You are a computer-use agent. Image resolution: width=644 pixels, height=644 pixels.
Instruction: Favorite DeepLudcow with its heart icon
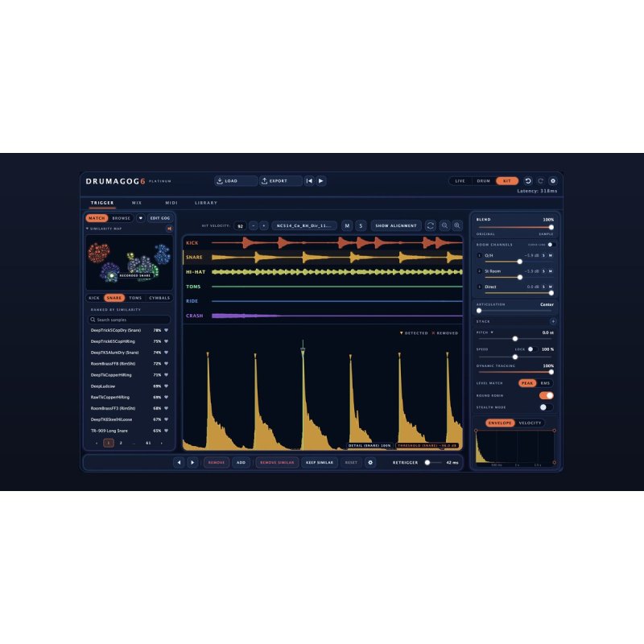tap(167, 386)
